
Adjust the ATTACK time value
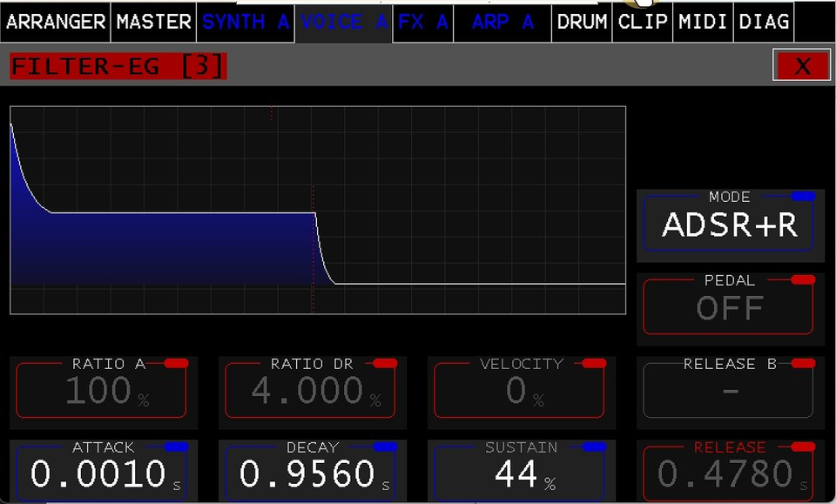(104, 473)
